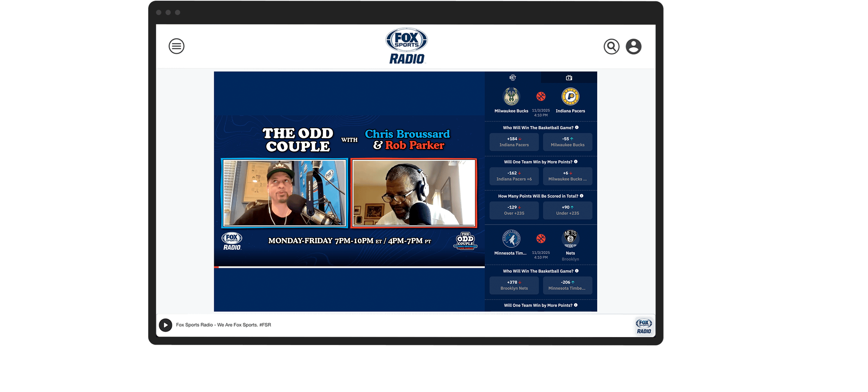Select the +378 Brooklyn Nets odds button

(514, 285)
